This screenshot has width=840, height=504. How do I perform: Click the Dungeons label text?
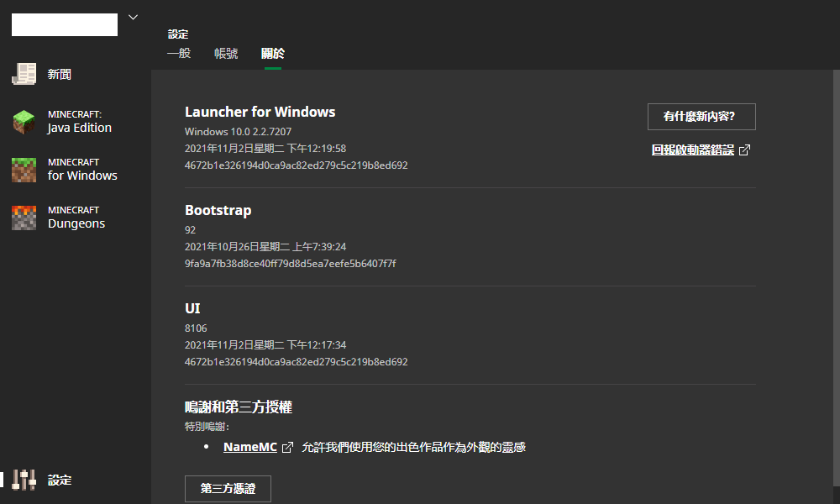click(76, 224)
